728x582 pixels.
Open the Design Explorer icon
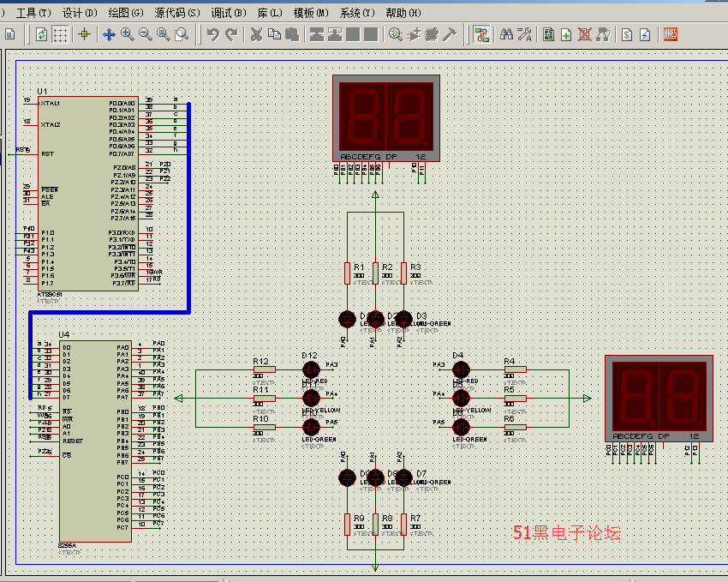(x=548, y=34)
